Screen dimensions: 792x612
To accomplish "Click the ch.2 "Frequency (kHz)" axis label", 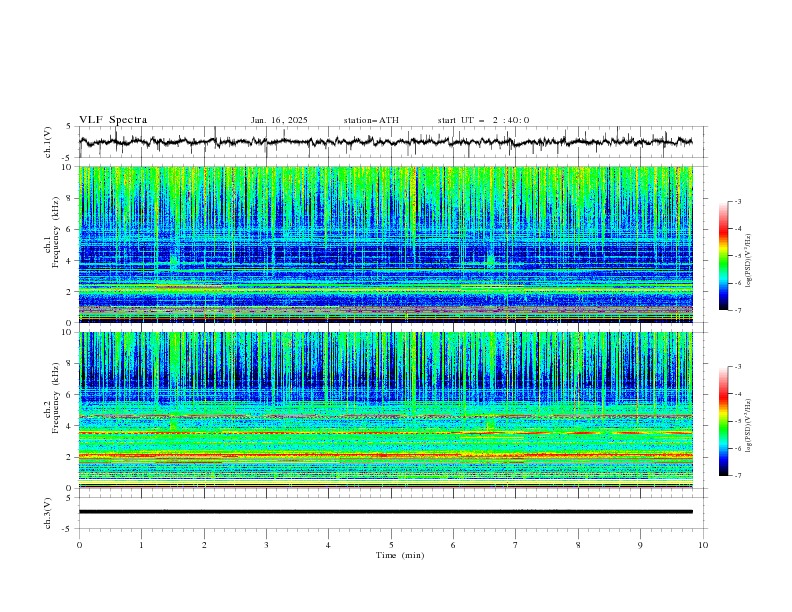I will (x=56, y=397).
